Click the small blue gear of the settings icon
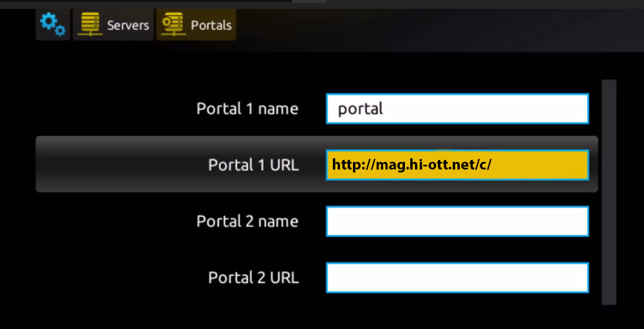This screenshot has width=644, height=329. point(60,31)
